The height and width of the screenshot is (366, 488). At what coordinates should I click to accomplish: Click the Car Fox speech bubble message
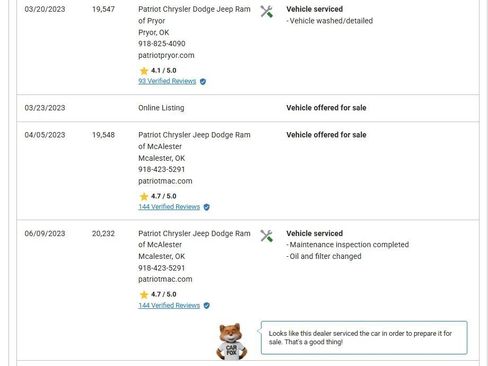pyautogui.click(x=364, y=338)
